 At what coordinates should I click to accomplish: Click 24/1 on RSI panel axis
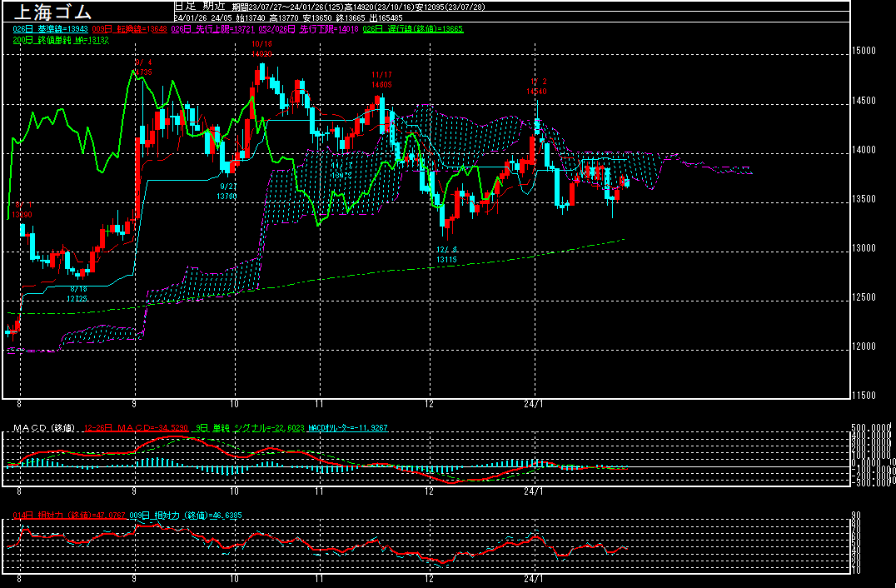point(533,579)
